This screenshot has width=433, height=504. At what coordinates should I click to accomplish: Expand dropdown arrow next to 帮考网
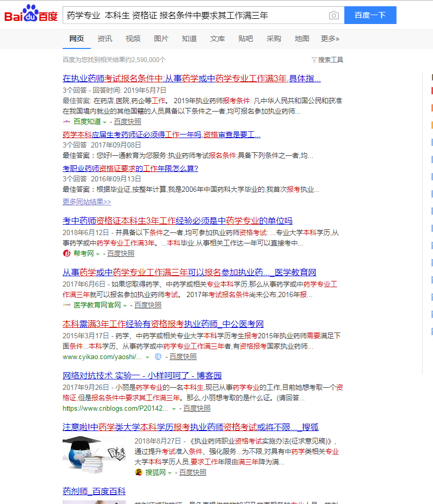pos(98,254)
